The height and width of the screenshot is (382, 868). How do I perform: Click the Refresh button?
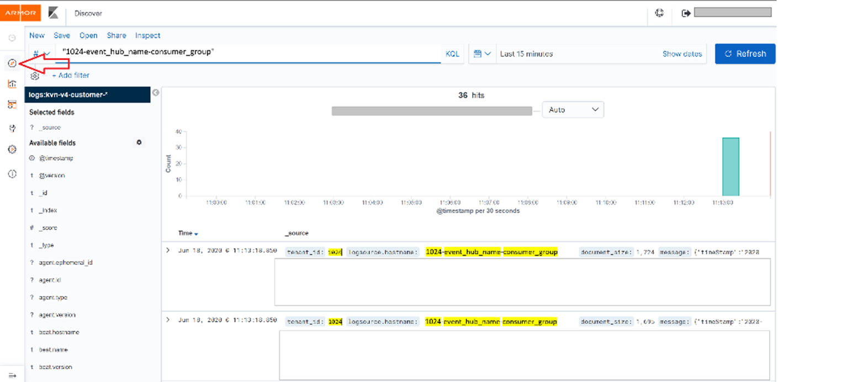point(745,54)
